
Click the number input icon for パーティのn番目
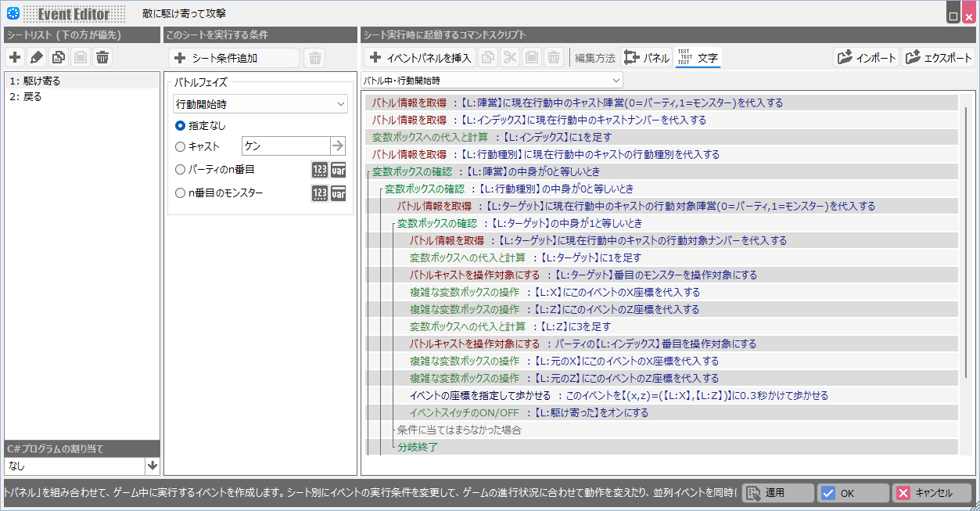pos(319,170)
